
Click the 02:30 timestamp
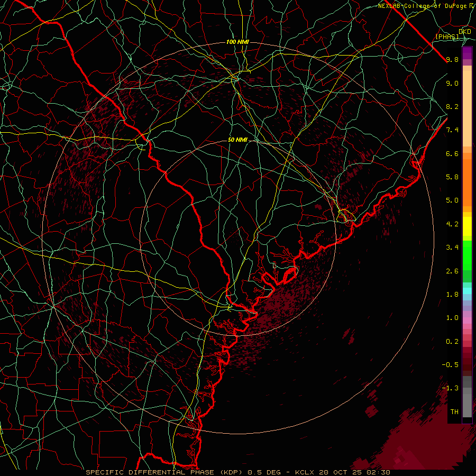pyautogui.click(x=379, y=472)
